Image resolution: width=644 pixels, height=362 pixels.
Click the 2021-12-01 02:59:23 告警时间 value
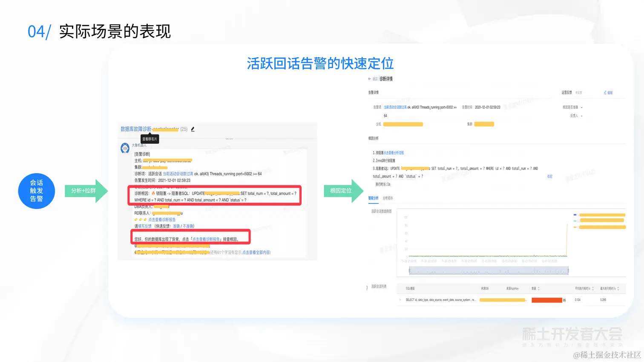tap(488, 107)
